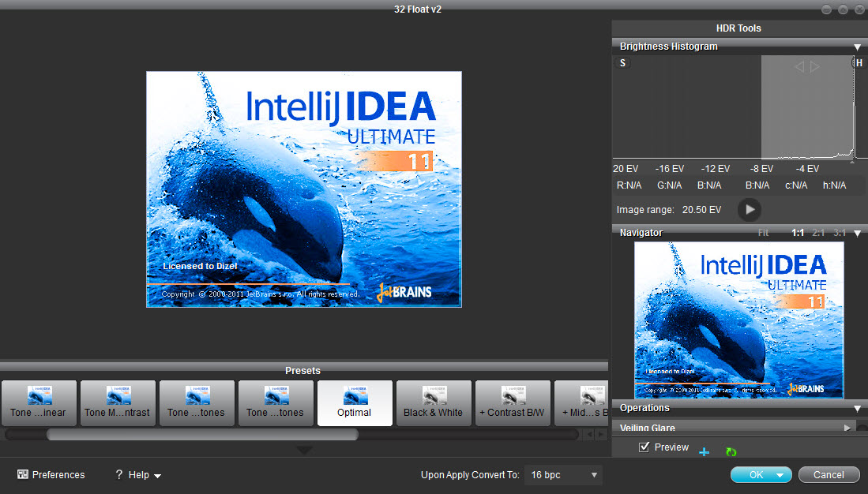Select the Tone M...ntrast preset
Image resolution: width=868 pixels, height=494 pixels.
pyautogui.click(x=118, y=402)
